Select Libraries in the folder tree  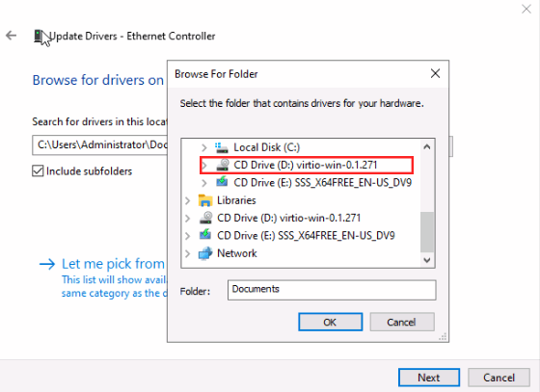pos(236,200)
